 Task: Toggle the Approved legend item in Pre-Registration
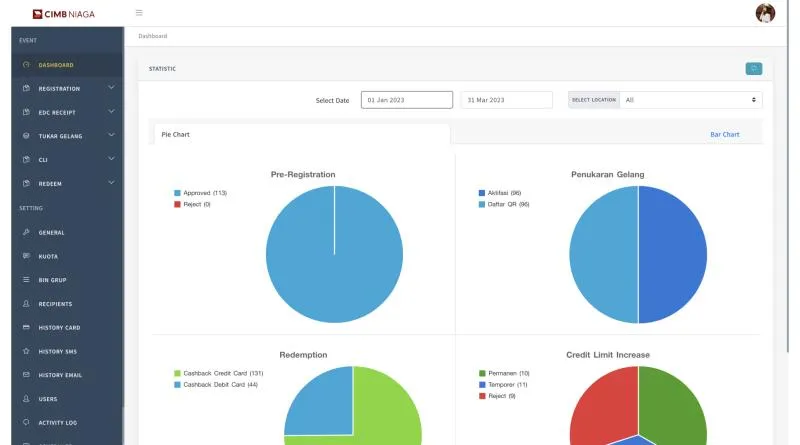[201, 193]
